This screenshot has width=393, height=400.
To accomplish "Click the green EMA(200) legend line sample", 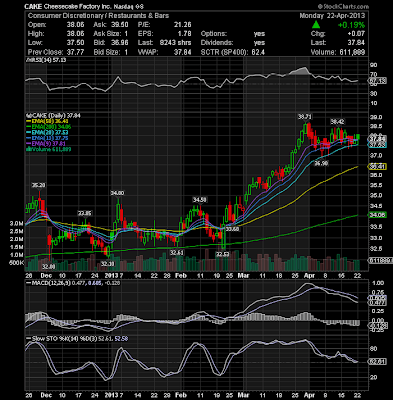I will pyautogui.click(x=29, y=127).
